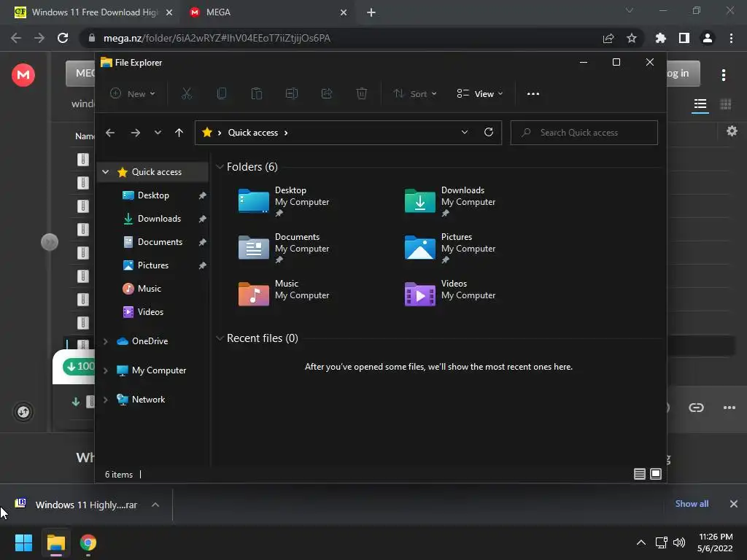Go forward in File Explorer navigation
The width and height of the screenshot is (747, 560).
(135, 133)
